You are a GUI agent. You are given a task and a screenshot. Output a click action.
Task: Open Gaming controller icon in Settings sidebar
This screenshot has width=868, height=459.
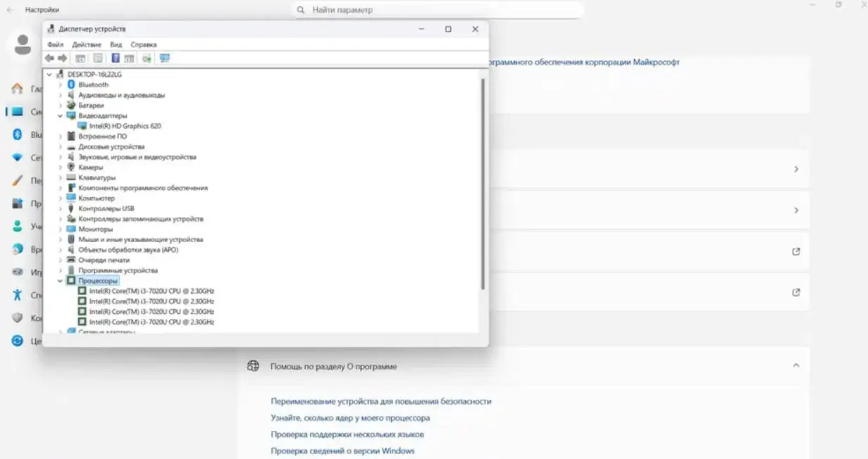click(x=17, y=272)
